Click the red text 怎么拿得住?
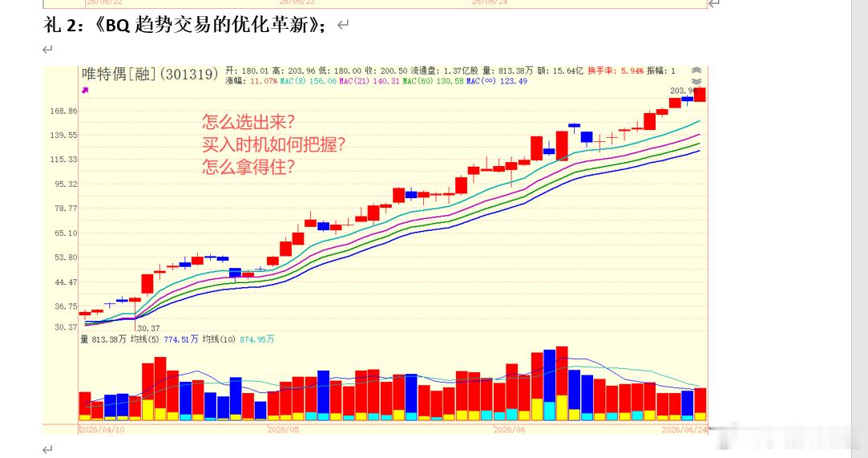868x458 pixels. (248, 167)
